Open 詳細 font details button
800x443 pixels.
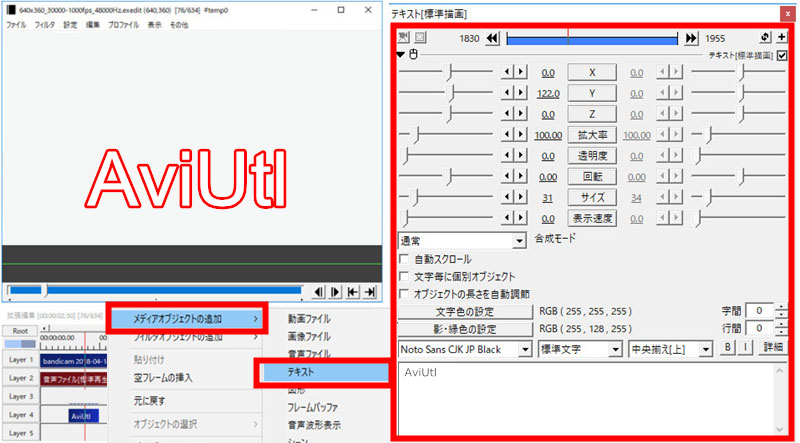pyautogui.click(x=773, y=348)
